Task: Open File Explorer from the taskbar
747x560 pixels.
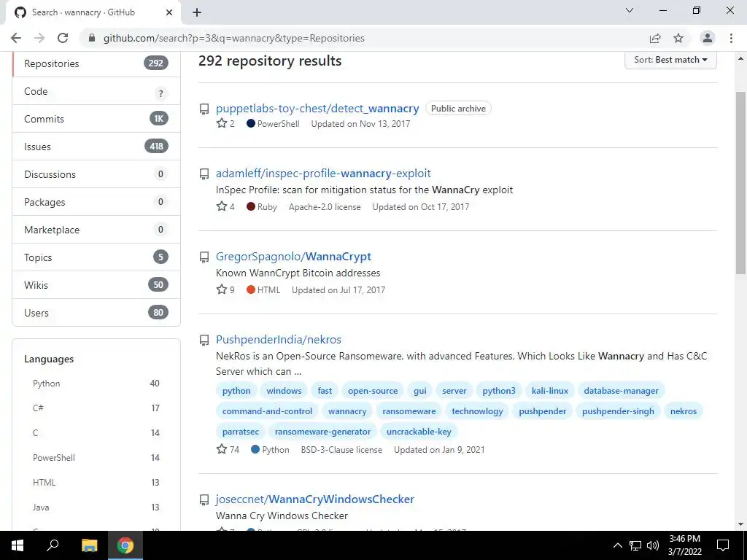Action: click(89, 545)
